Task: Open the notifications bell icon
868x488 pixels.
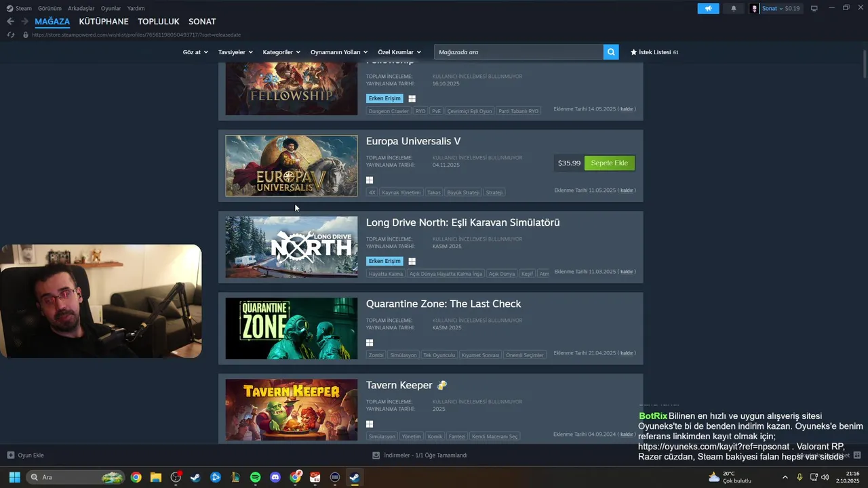Action: (734, 9)
